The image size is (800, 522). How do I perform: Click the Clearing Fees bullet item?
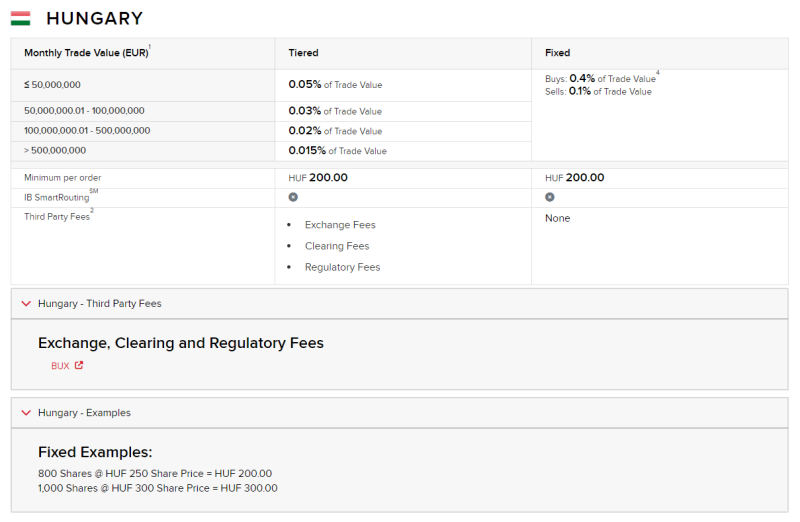(x=337, y=246)
